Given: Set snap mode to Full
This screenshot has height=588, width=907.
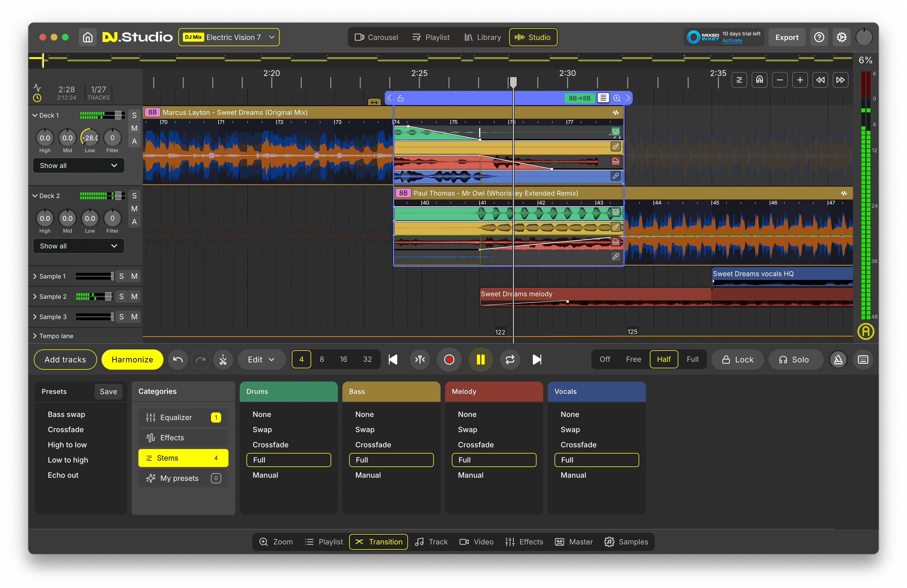Looking at the screenshot, I should click(x=692, y=359).
